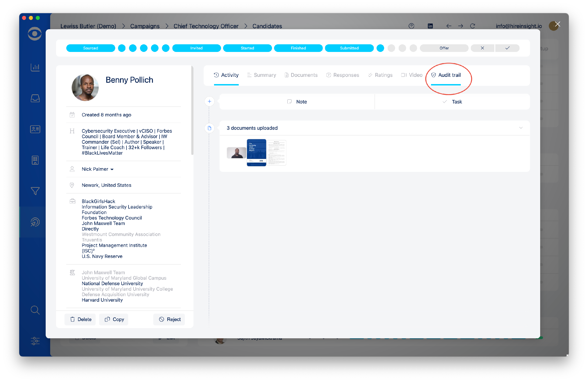Go forward with the right arrow icon
Viewport: 588px width, 382px height.
[x=461, y=26]
